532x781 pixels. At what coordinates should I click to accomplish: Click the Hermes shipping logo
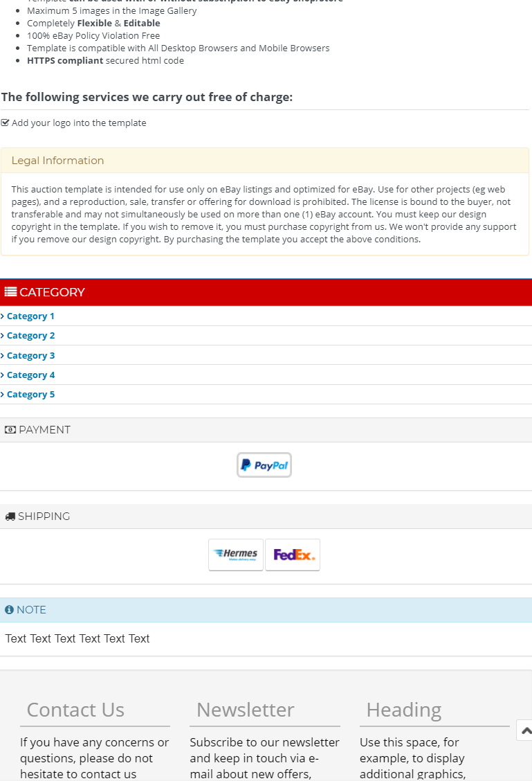236,555
